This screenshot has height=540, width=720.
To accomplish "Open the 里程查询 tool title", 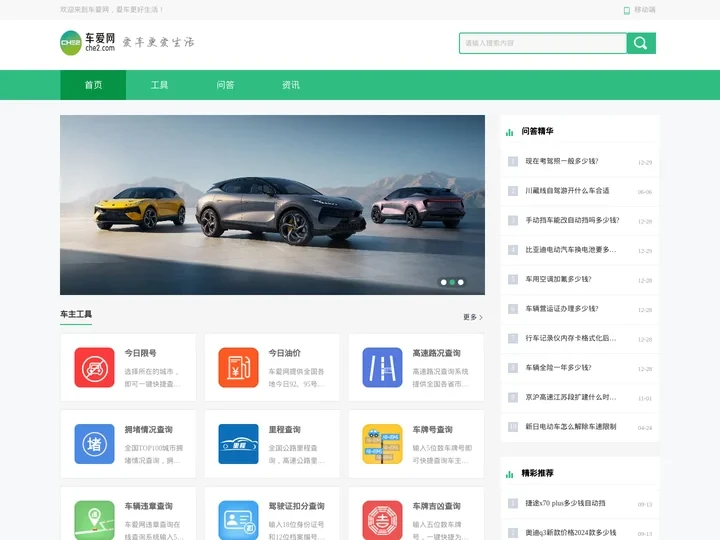I will [285, 429].
